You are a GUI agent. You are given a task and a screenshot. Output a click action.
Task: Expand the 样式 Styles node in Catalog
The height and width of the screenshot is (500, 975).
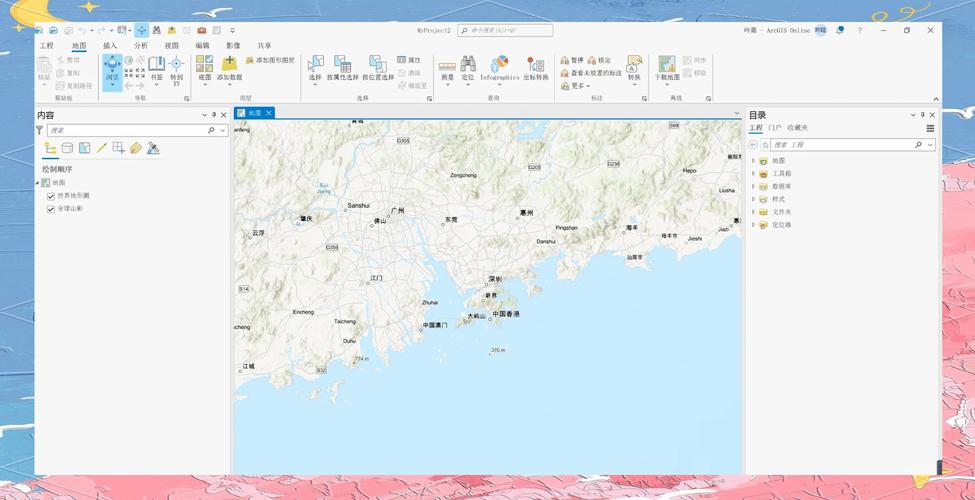(x=753, y=199)
